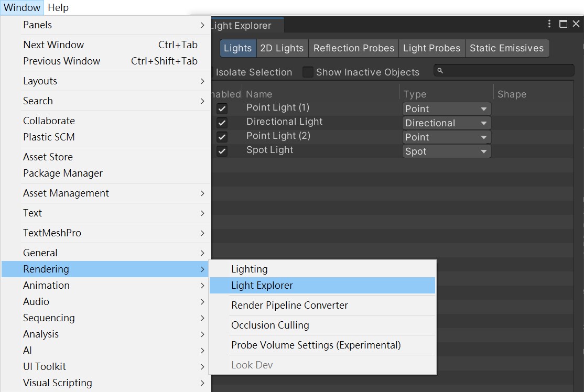This screenshot has height=392, width=584.
Task: Select the Point Light (2) row
Action: (x=278, y=136)
